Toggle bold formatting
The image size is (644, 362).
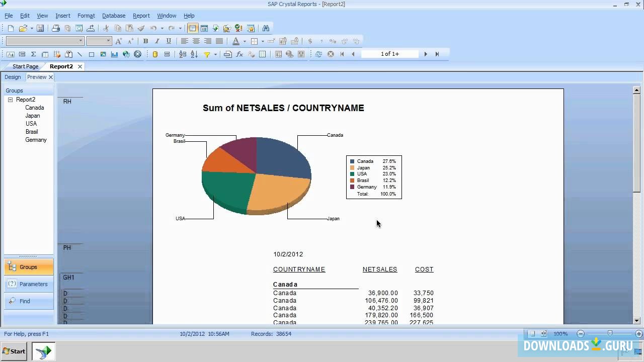145,41
